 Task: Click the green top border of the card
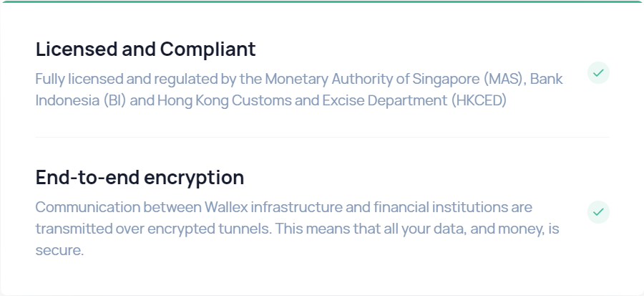point(322,1)
